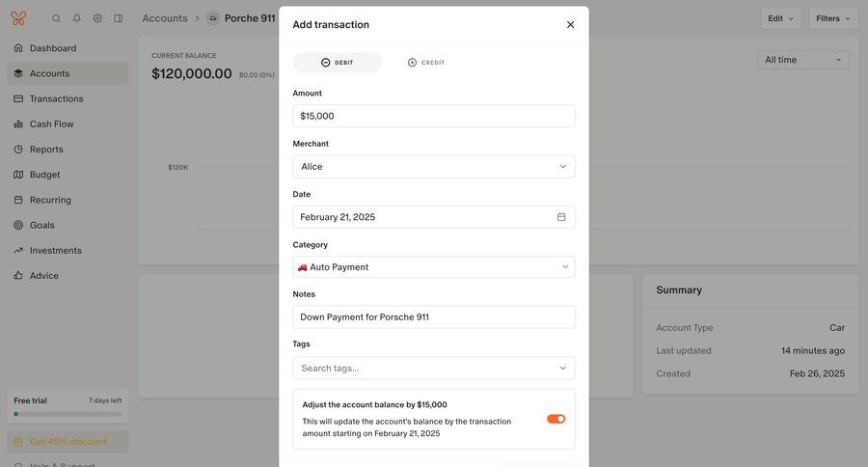Click the Budget map icon

(x=18, y=175)
